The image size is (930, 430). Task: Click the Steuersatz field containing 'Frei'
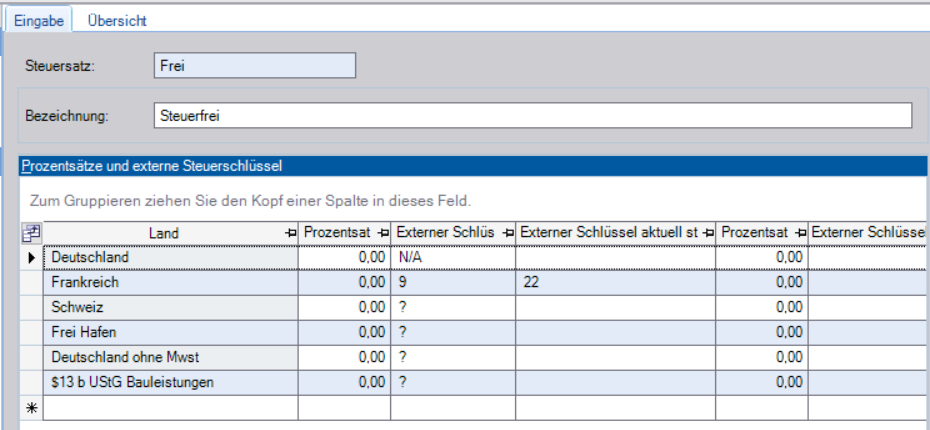tap(255, 66)
